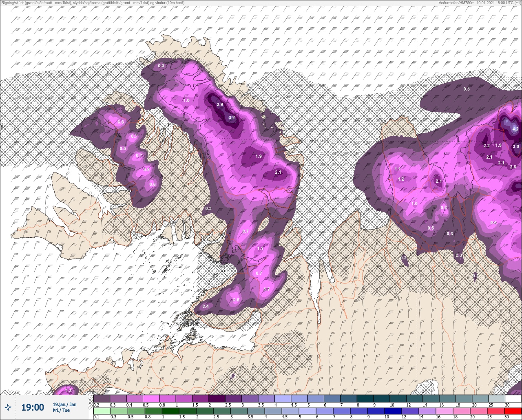This screenshot has height=420, width=522.
Task: Click the 0.4 precipitation value on the map
Action: click(x=206, y=306)
